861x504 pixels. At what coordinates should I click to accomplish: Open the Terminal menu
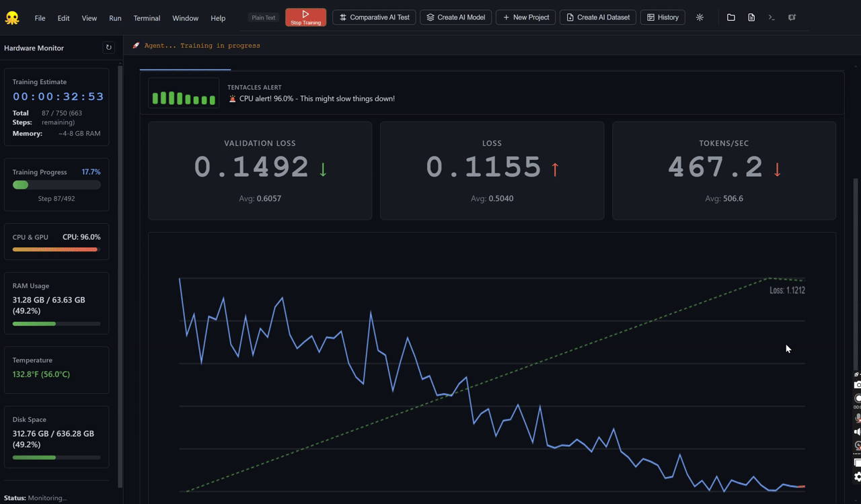pos(147,18)
